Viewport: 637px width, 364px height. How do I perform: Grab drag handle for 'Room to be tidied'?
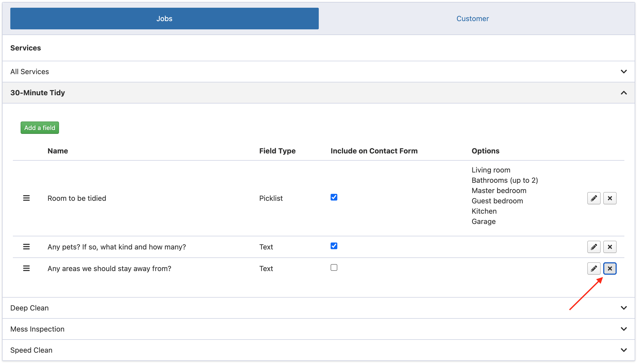point(26,198)
